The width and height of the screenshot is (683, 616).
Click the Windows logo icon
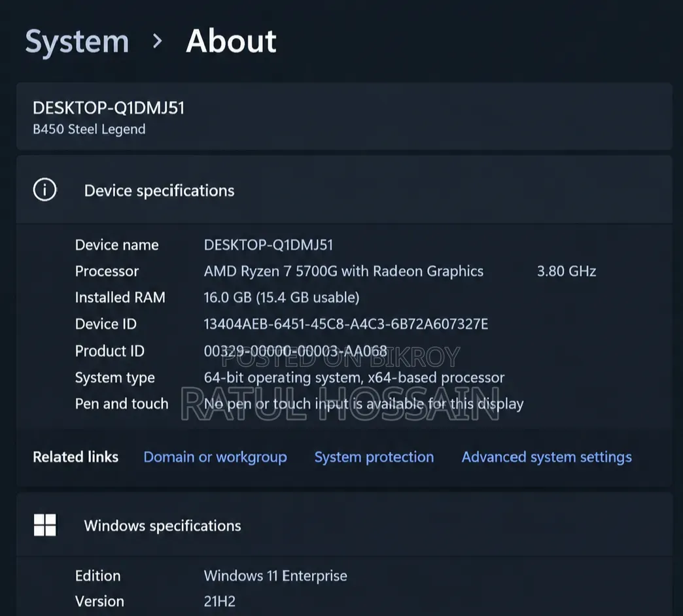(x=45, y=525)
